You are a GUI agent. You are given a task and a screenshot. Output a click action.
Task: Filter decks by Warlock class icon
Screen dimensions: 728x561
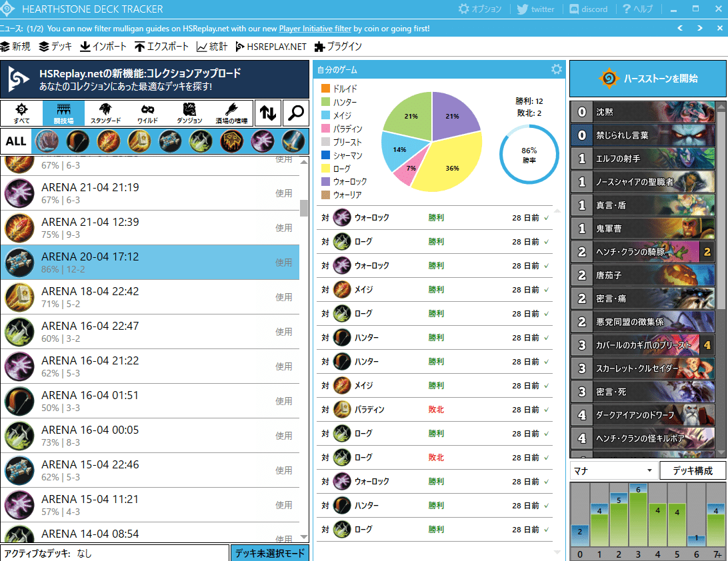coord(262,141)
